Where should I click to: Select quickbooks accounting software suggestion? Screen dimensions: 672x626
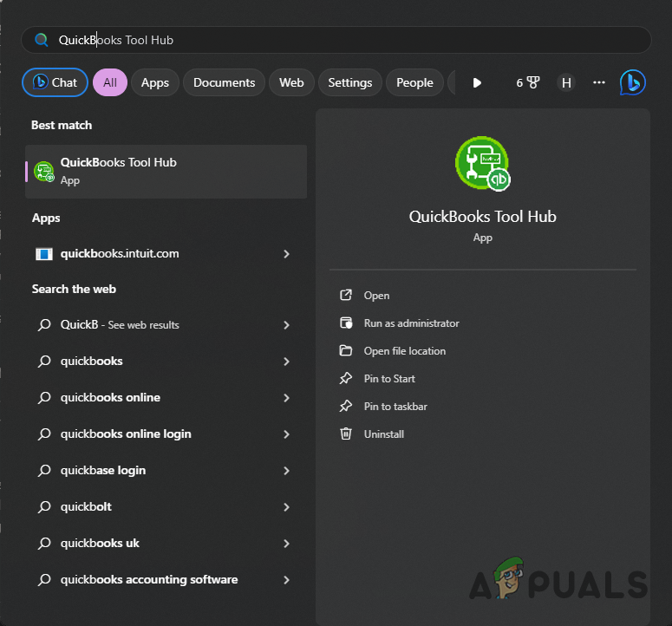pyautogui.click(x=166, y=580)
